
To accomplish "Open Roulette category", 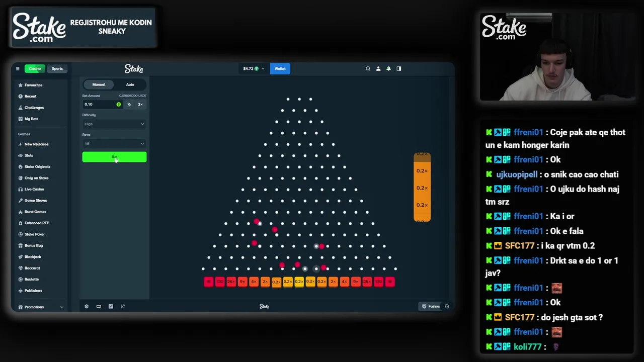I will (31, 279).
